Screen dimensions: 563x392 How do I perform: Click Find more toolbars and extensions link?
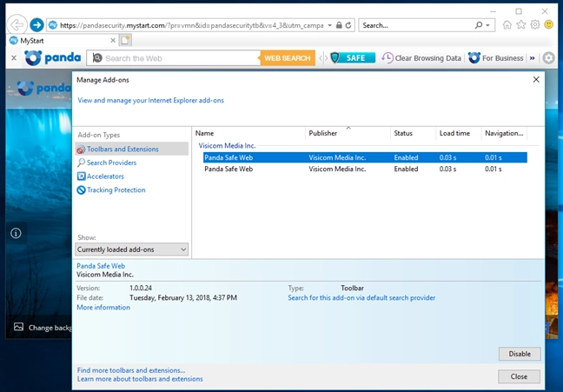pyautogui.click(x=131, y=370)
